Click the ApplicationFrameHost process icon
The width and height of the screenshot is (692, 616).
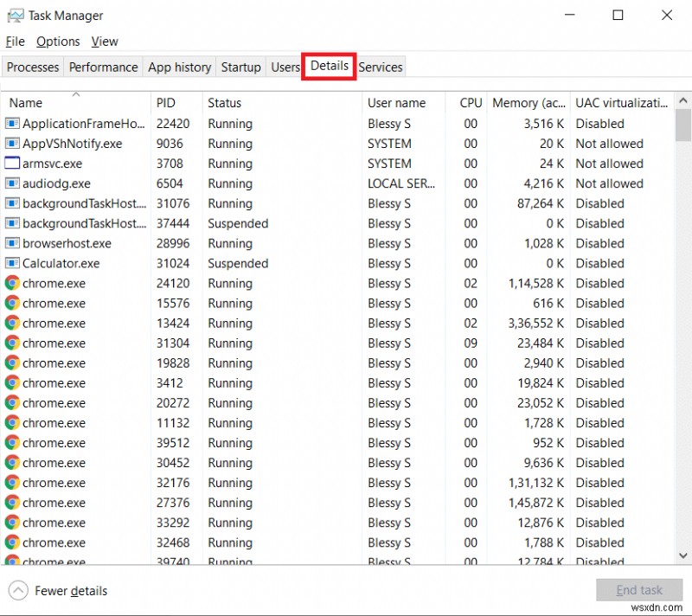click(x=11, y=123)
